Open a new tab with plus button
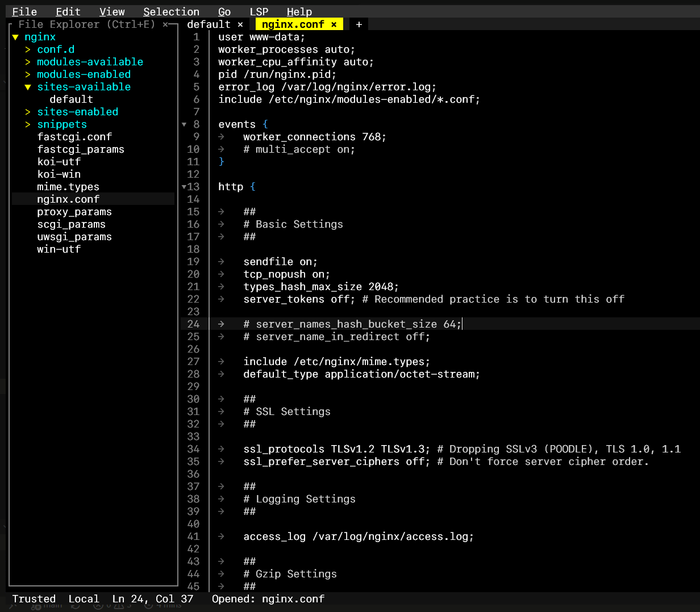The image size is (700, 612). point(359,24)
